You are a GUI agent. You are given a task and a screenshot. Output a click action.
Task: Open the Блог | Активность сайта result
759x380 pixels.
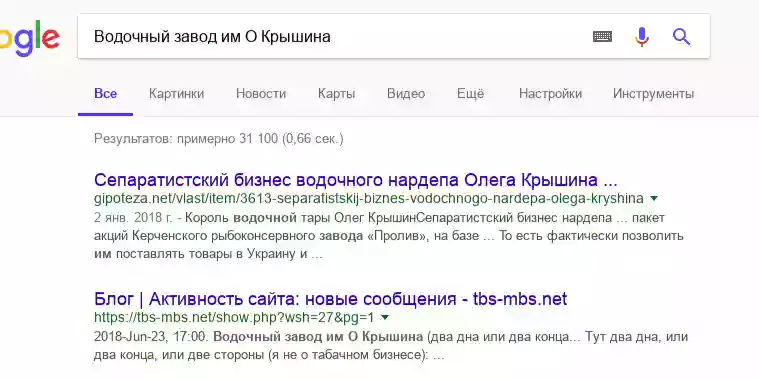tap(331, 299)
